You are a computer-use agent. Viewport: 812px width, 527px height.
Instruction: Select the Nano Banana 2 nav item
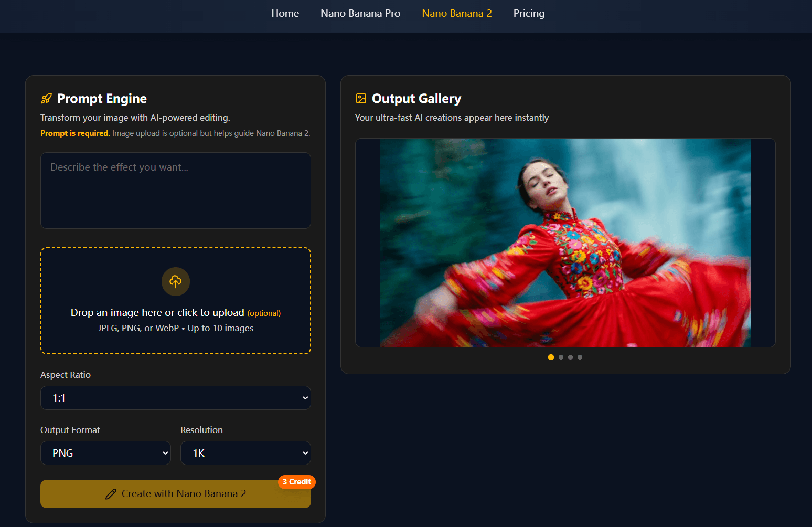coord(457,14)
